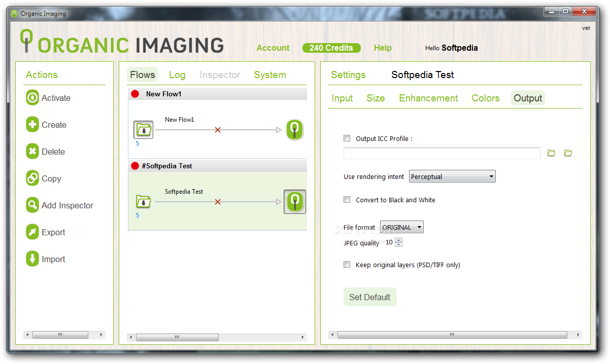Open the Account link
The height and width of the screenshot is (364, 610).
[x=273, y=48]
